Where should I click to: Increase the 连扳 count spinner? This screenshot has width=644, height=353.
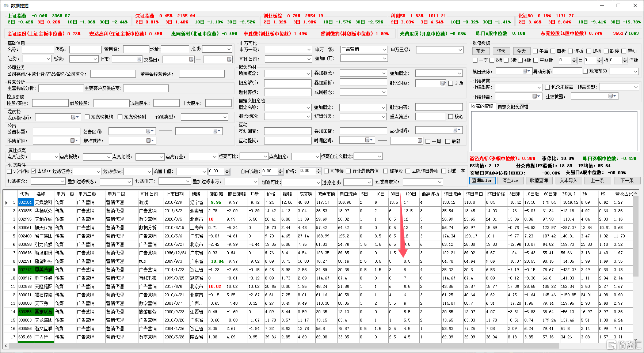click(x=625, y=59)
